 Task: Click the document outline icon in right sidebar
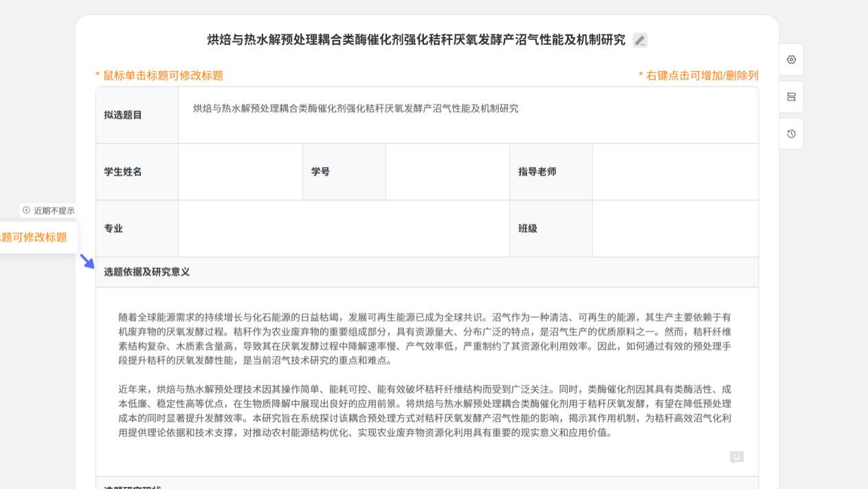click(x=791, y=96)
